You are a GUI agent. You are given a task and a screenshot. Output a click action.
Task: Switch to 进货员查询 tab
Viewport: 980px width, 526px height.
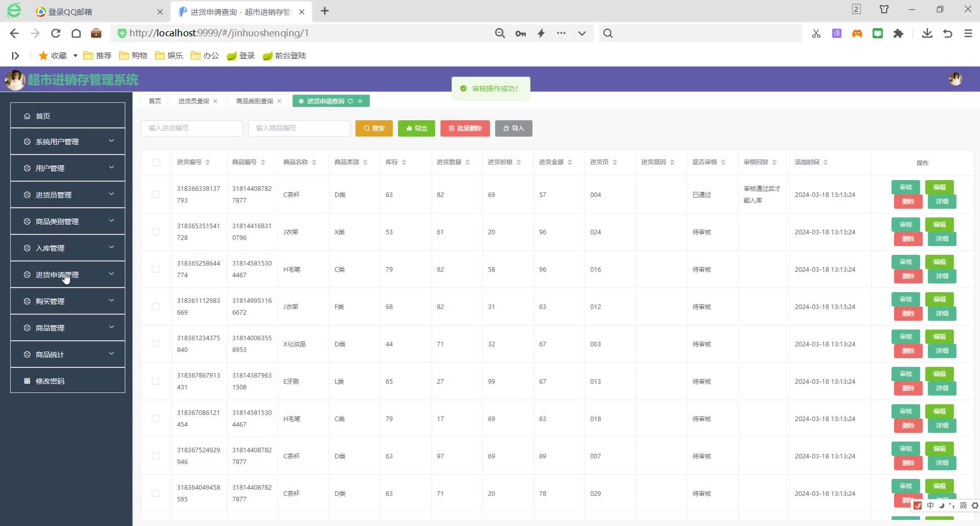[x=194, y=101]
